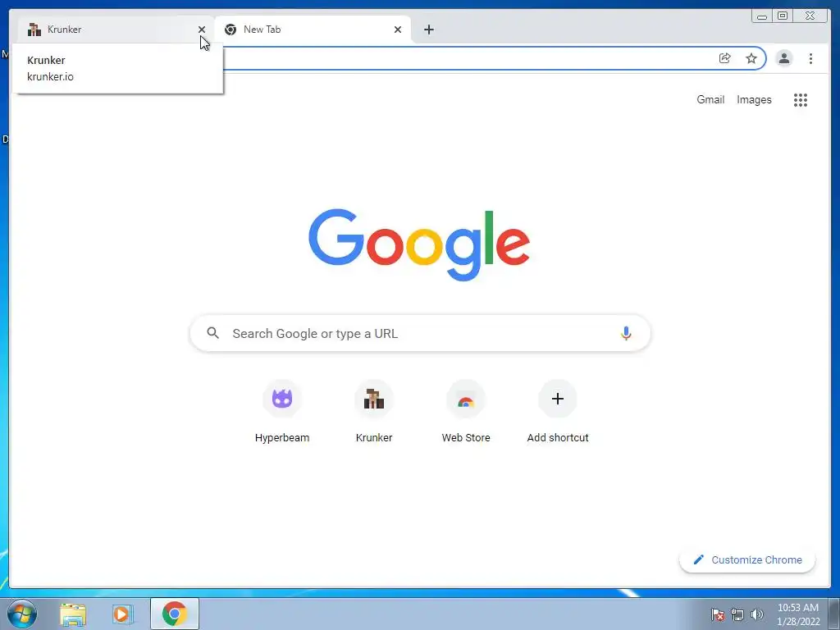This screenshot has height=630, width=840.
Task: Open a new tab with the plus button
Action: 428,30
